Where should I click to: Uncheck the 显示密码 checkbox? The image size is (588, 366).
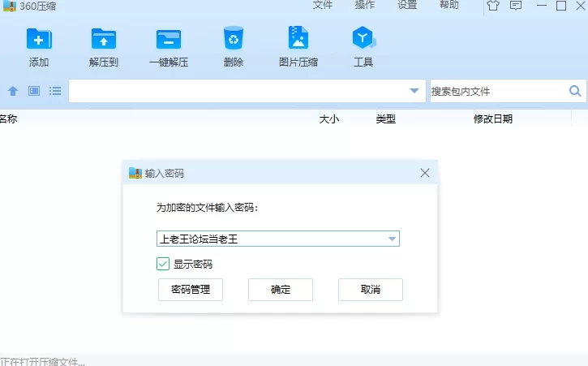163,264
